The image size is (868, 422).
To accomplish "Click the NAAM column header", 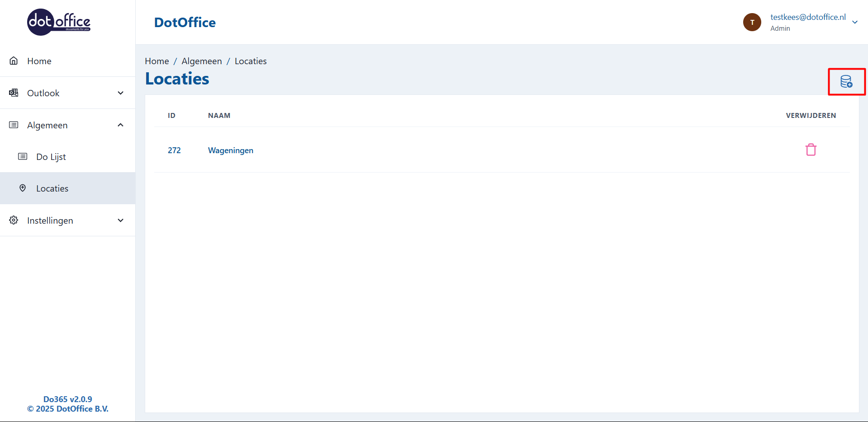I will (x=219, y=116).
